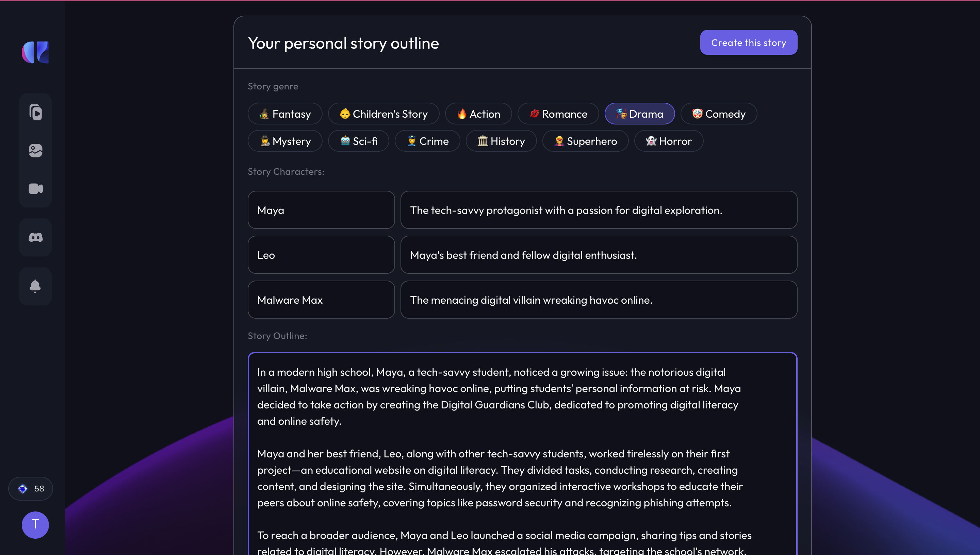980x555 pixels.
Task: Open the face avatar sidebar icon
Action: [x=35, y=150]
